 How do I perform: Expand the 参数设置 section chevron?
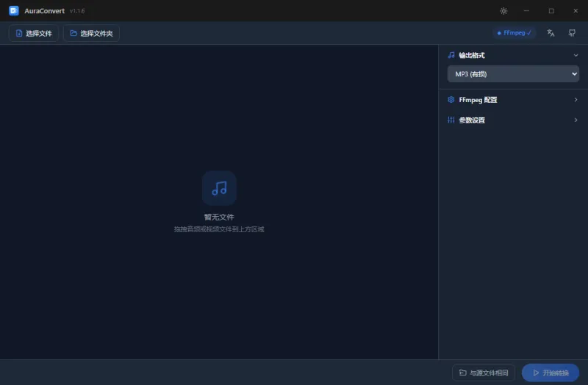(576, 120)
